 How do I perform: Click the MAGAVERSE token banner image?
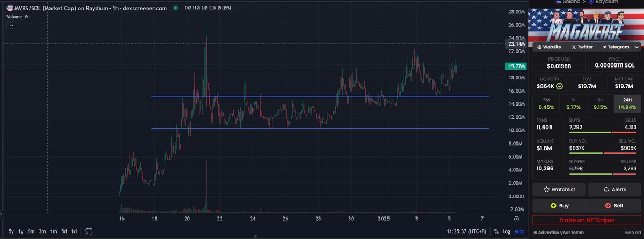[x=586, y=25]
